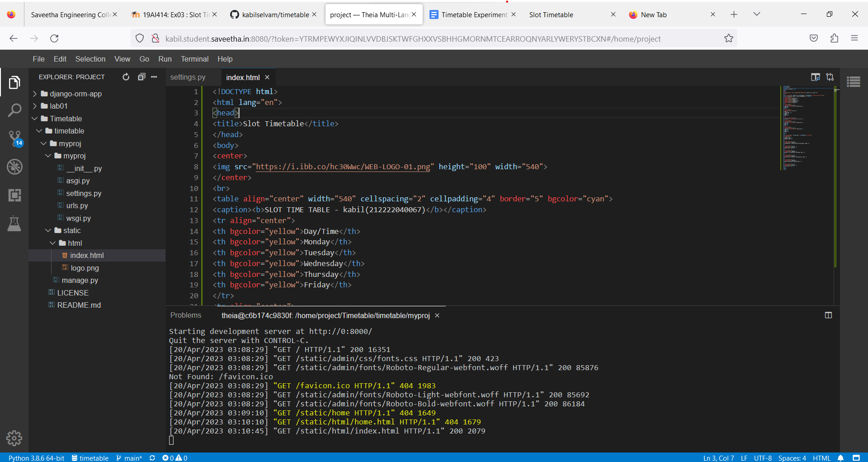Open the Help menu
Image resolution: width=868 pixels, height=462 pixels.
click(x=225, y=59)
